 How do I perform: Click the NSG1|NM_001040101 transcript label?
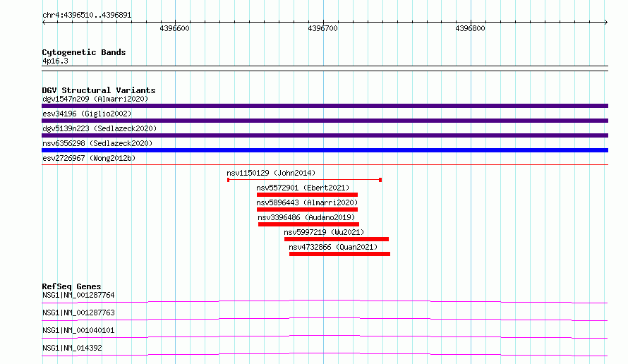(78, 330)
